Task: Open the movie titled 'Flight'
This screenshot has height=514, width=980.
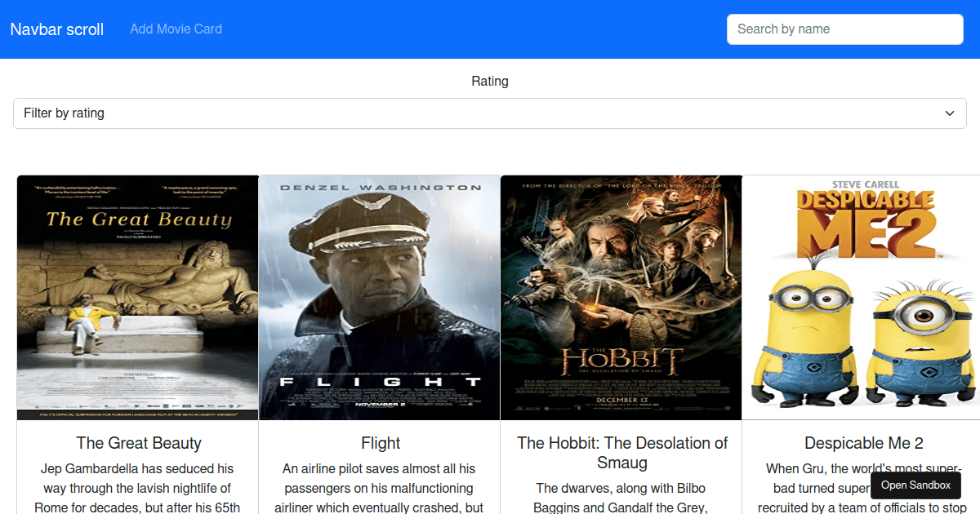Action: 380,443
